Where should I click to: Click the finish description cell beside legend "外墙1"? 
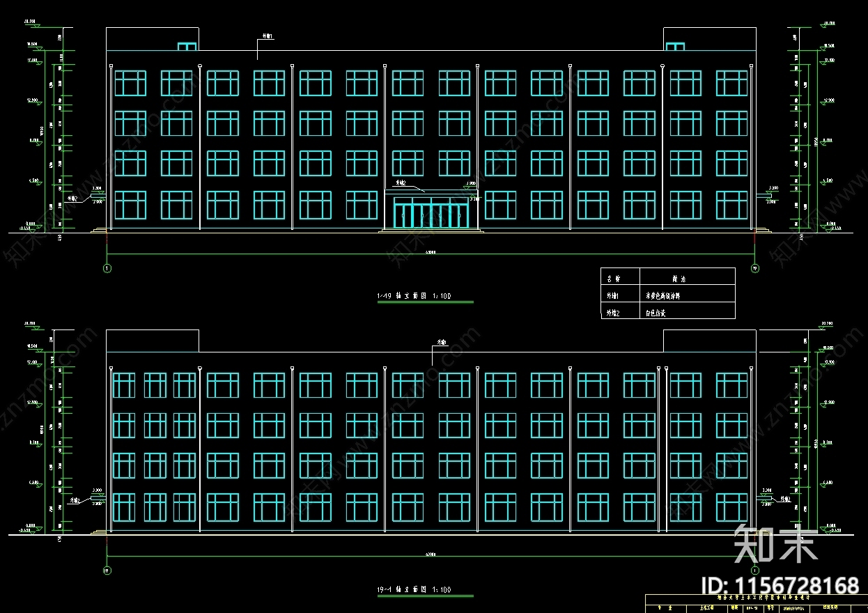(x=687, y=294)
